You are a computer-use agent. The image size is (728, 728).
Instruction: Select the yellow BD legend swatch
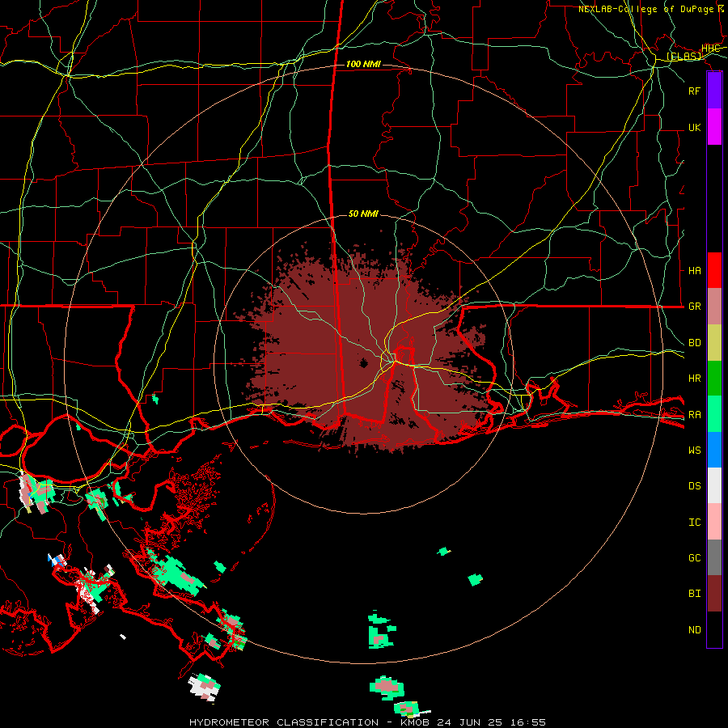point(714,343)
